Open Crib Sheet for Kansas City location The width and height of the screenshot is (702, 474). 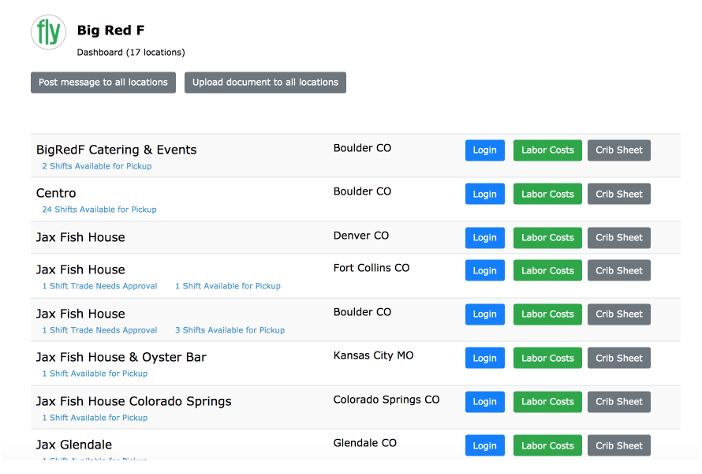tap(619, 358)
